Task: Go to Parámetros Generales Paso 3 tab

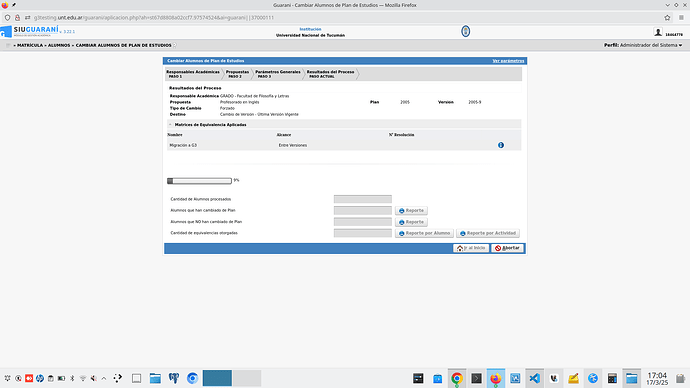Action: point(278,74)
